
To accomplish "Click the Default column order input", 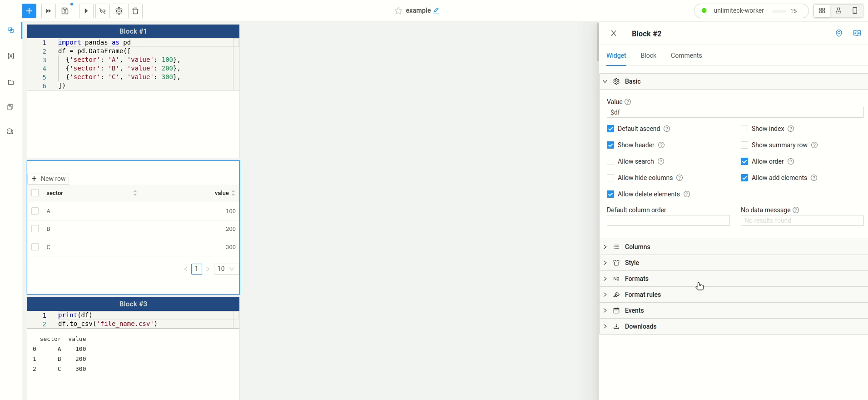I will (x=668, y=220).
